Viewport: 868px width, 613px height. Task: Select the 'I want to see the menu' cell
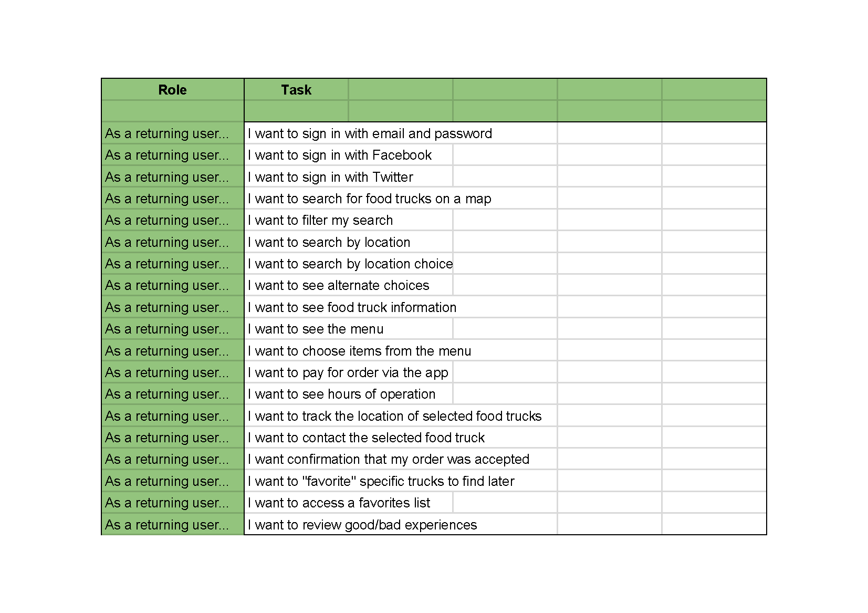point(349,329)
